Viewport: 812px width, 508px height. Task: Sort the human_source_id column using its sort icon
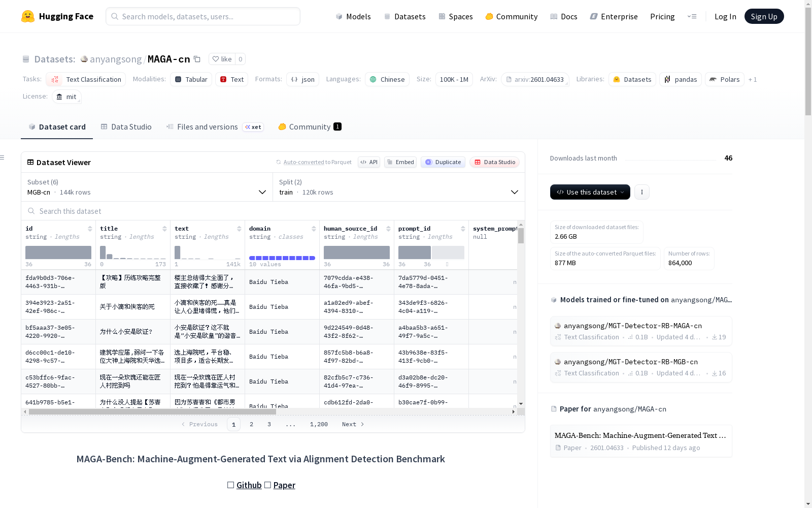388,229
